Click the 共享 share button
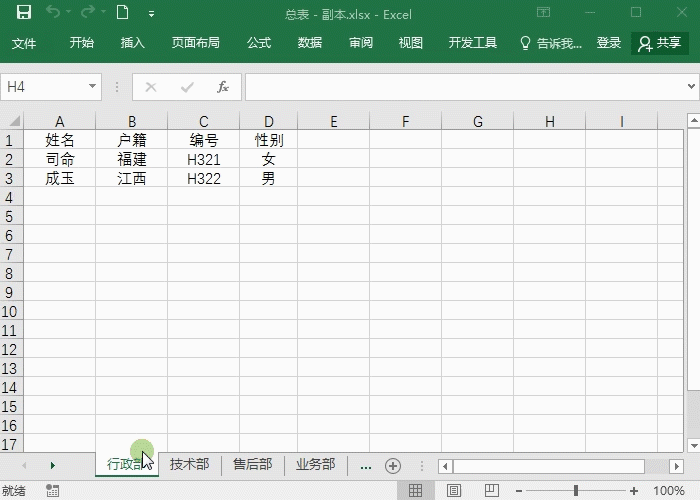 tap(660, 43)
